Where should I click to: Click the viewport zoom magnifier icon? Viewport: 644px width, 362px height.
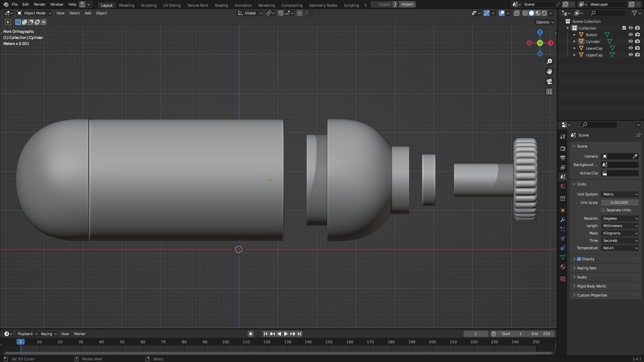click(x=549, y=61)
